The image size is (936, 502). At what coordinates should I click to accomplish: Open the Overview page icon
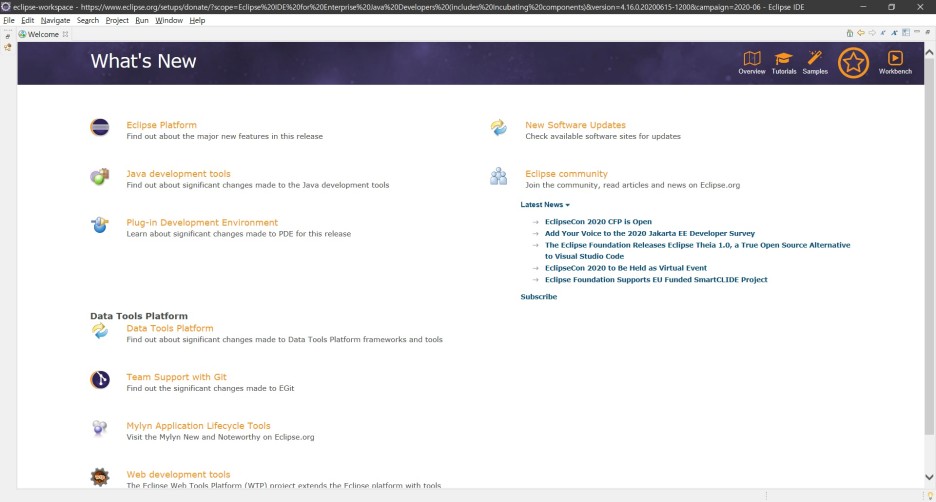tap(752, 58)
